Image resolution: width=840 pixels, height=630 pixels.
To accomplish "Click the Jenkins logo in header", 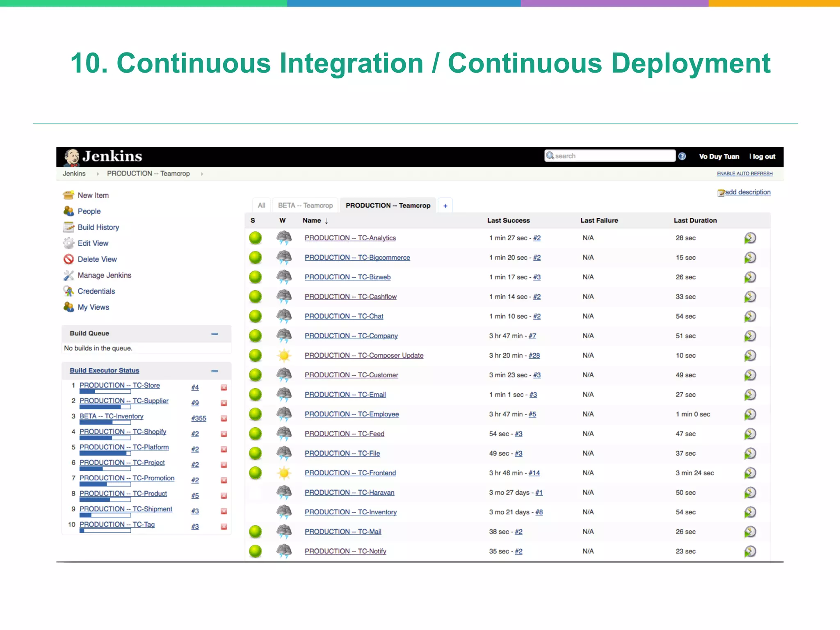I will (x=103, y=157).
